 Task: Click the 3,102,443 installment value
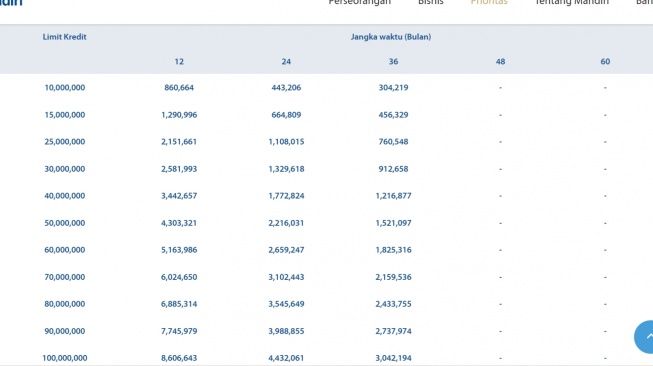[x=286, y=277]
